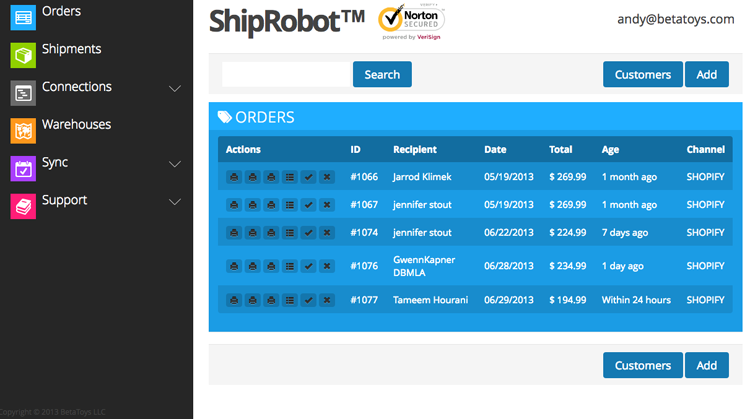Expand the Connections chevron
Screen dimensions: 750x419
175,88
